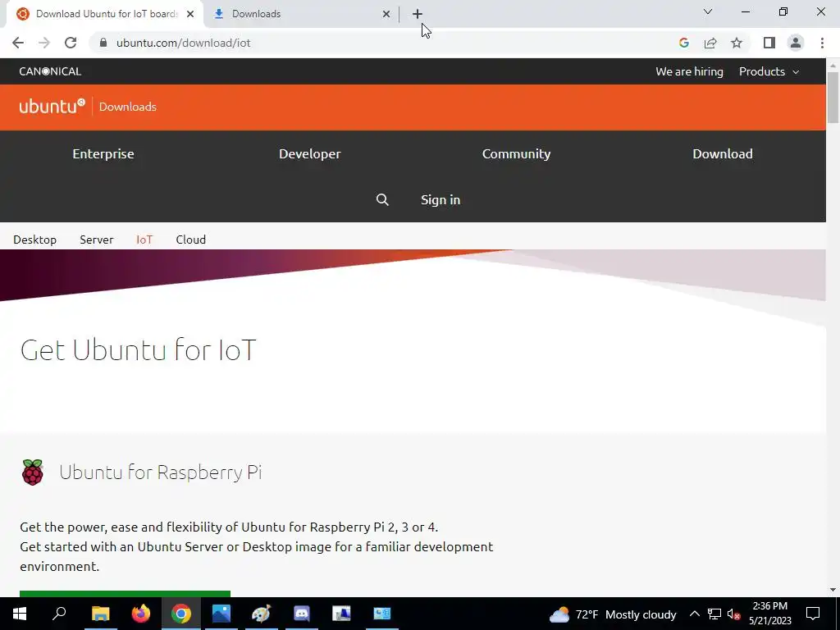The width and height of the screenshot is (840, 630).
Task: Open the Enterprise menu
Action: coord(103,153)
